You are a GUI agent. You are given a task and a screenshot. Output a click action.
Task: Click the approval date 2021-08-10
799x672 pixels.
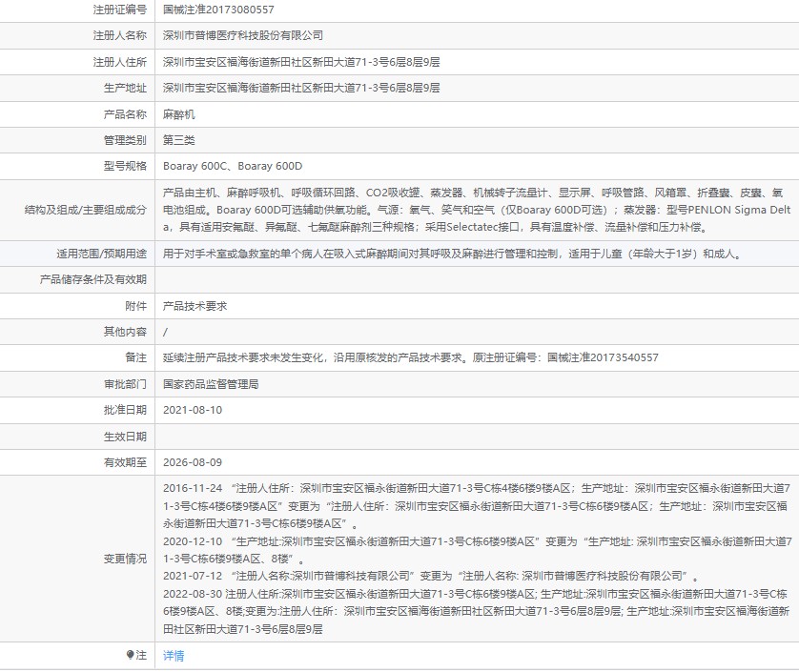pyautogui.click(x=193, y=410)
